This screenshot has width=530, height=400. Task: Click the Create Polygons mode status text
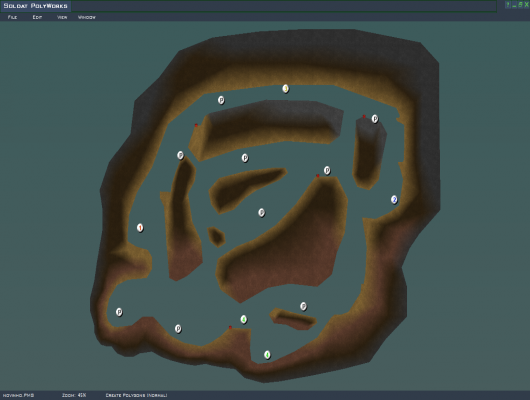(x=136, y=395)
